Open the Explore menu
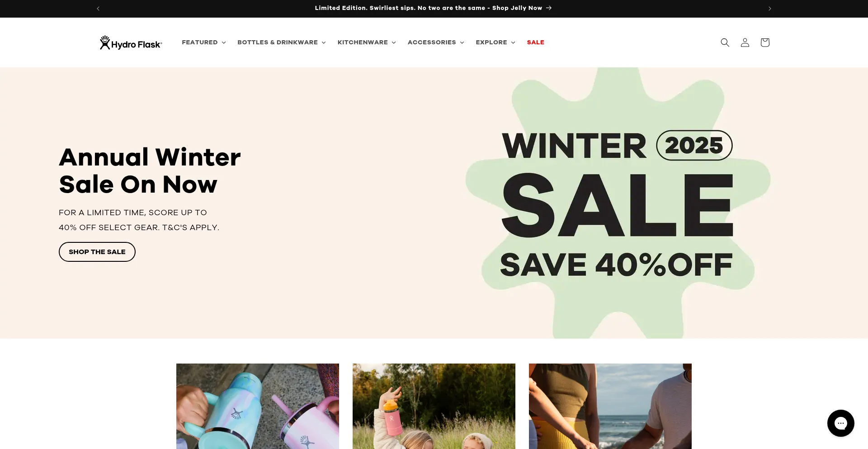 [495, 43]
